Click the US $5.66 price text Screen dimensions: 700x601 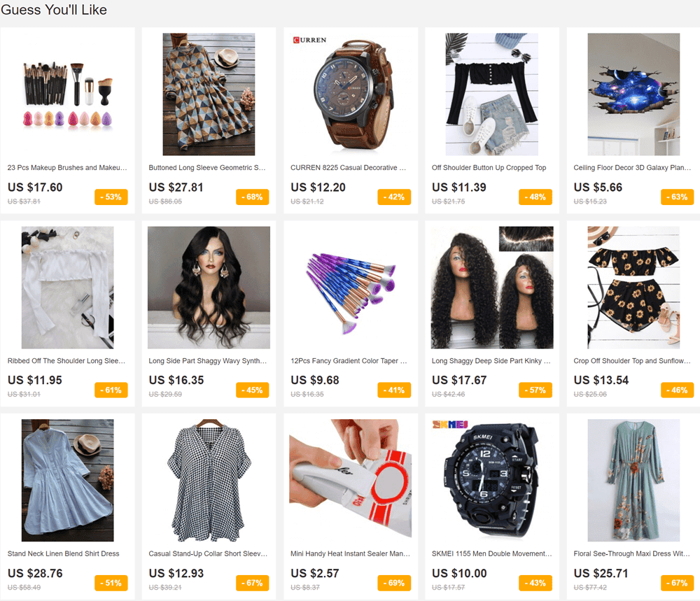tap(598, 188)
